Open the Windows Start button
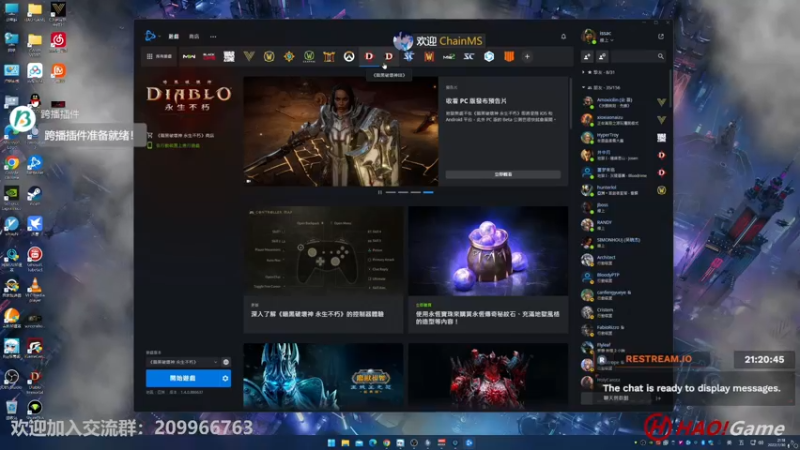Screen dimensions: 800x450 331,443
